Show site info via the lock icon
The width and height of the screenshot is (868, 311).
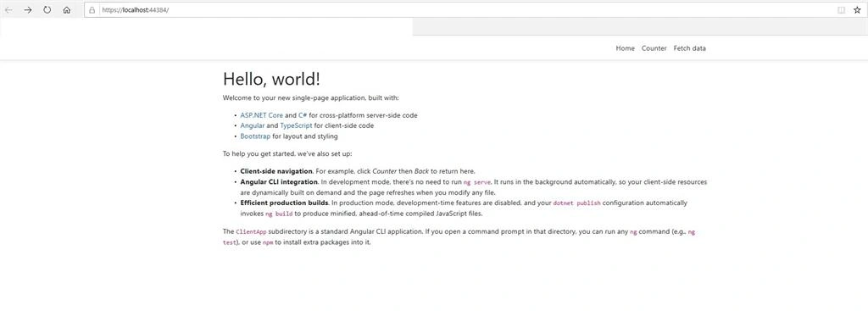[x=92, y=10]
